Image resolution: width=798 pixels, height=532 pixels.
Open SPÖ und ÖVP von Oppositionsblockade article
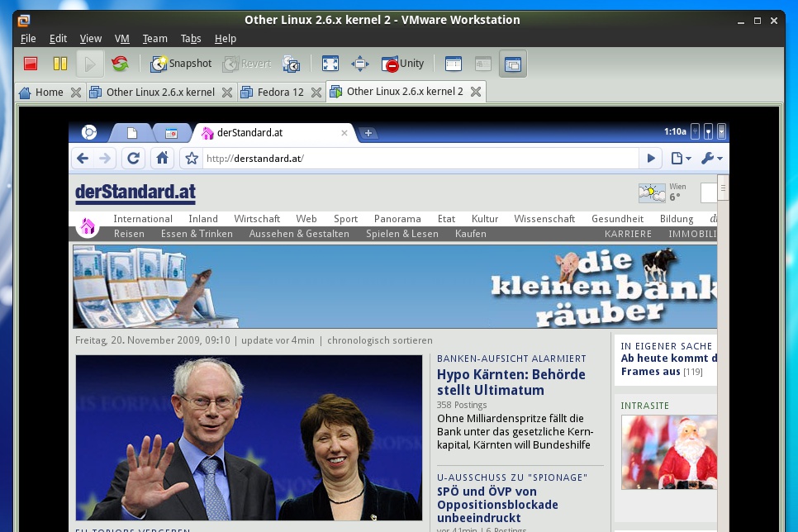[497, 505]
